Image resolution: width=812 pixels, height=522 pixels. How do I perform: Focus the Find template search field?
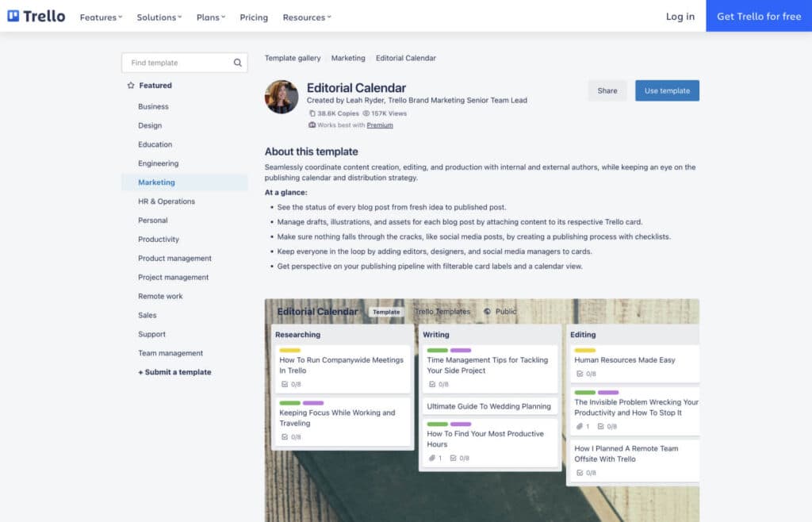click(x=178, y=63)
